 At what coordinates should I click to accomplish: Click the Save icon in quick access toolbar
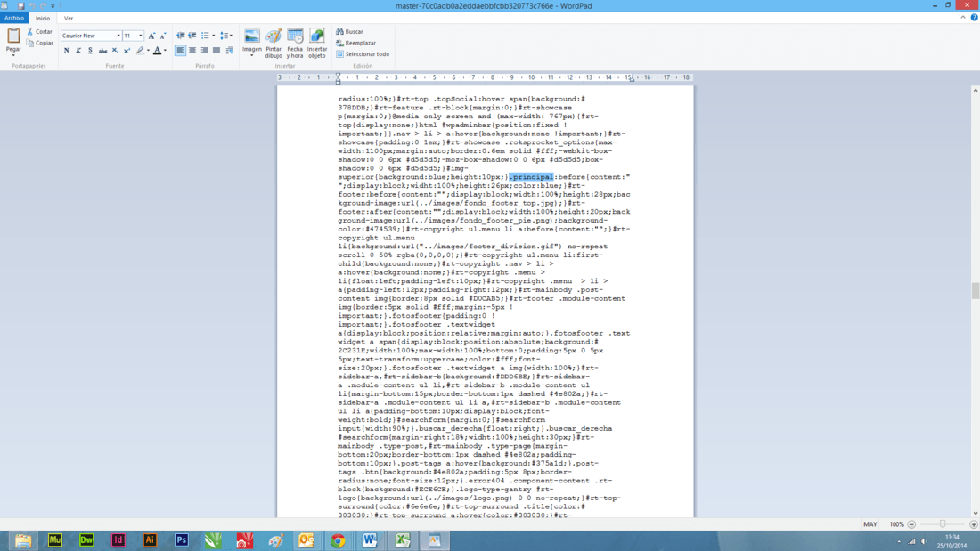tap(20, 5)
